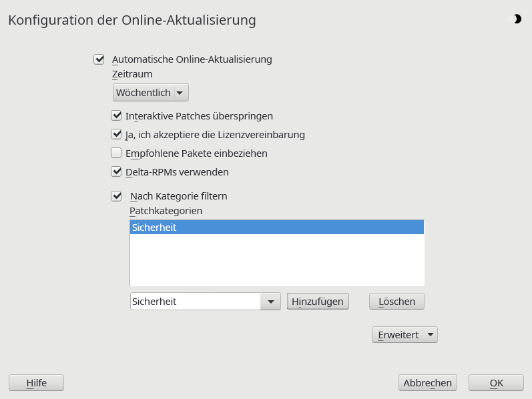This screenshot has height=399, width=532.
Task: Uncheck Interaktive Patches überspringen
Action: coord(116,115)
